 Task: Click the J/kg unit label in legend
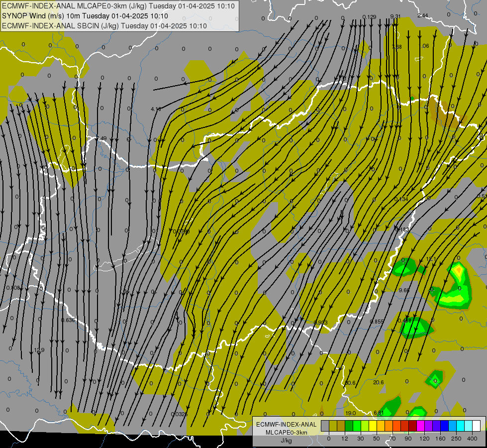[x=287, y=441]
